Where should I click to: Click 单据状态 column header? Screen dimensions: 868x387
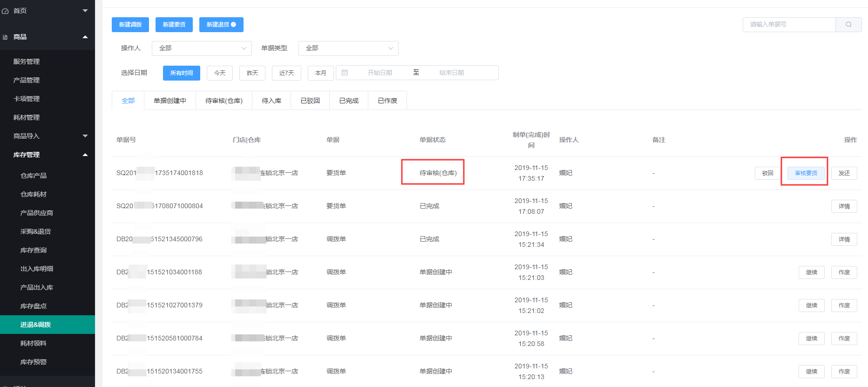433,140
